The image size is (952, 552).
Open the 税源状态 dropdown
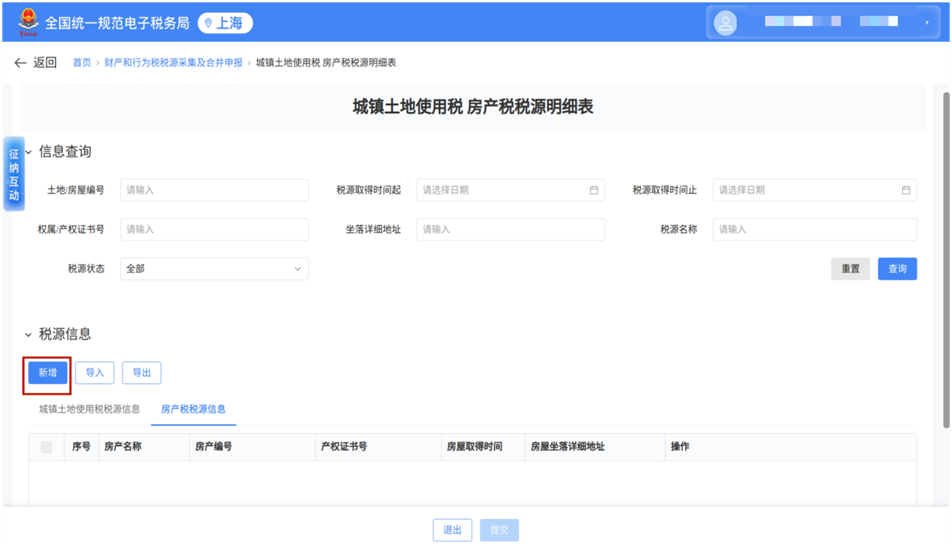tap(214, 269)
